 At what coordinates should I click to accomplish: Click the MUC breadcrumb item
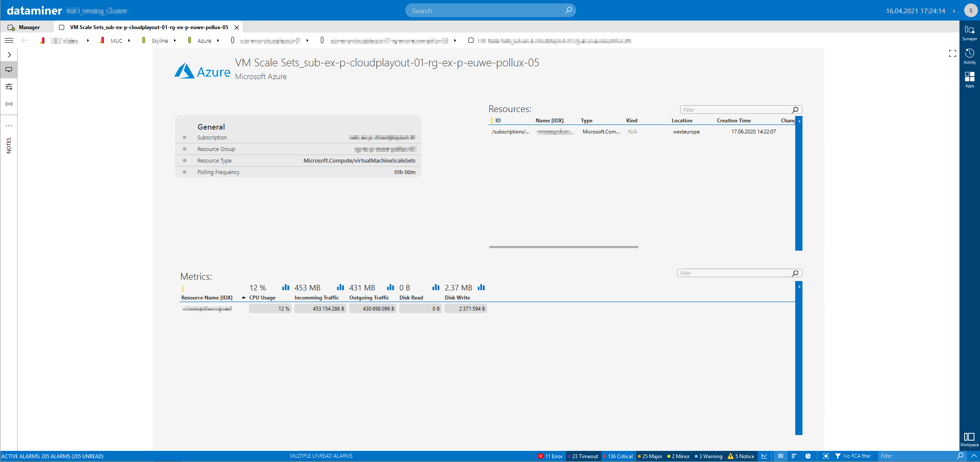point(116,41)
